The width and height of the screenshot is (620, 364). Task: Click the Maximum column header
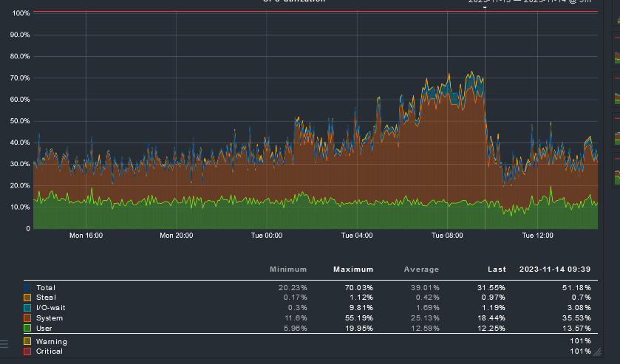coord(353,269)
